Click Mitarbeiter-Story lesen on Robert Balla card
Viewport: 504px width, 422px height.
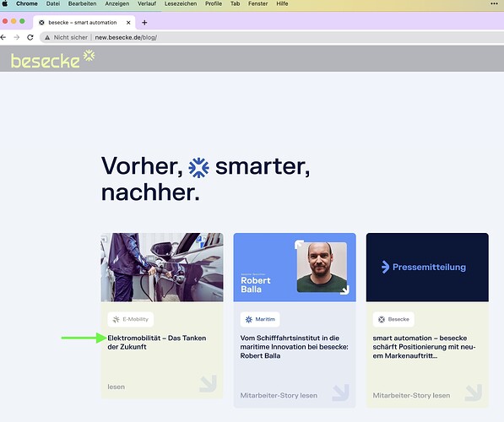[x=279, y=395]
